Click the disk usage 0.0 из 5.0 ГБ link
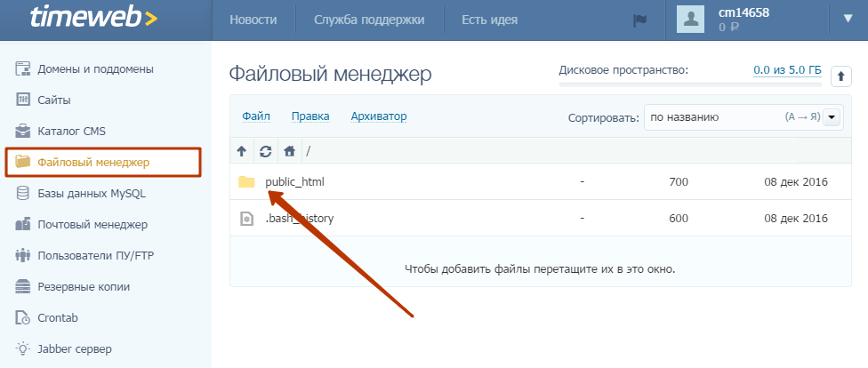The width and height of the screenshot is (868, 368). pos(787,70)
